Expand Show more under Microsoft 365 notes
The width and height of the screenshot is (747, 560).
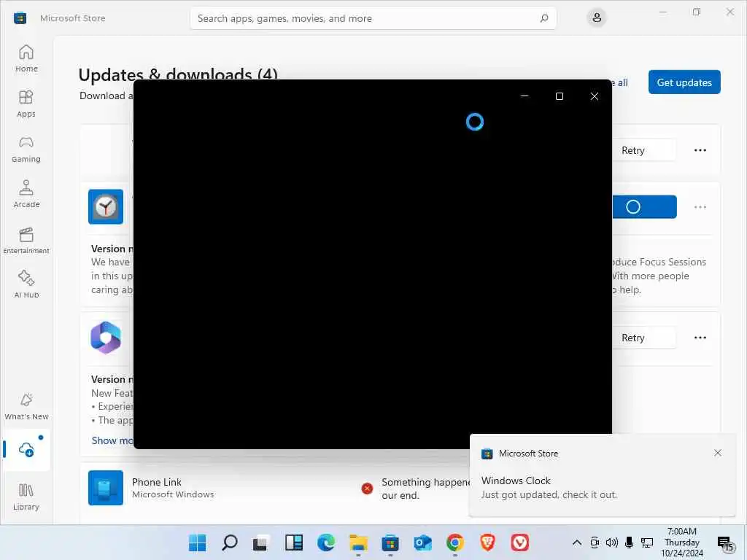pyautogui.click(x=112, y=440)
